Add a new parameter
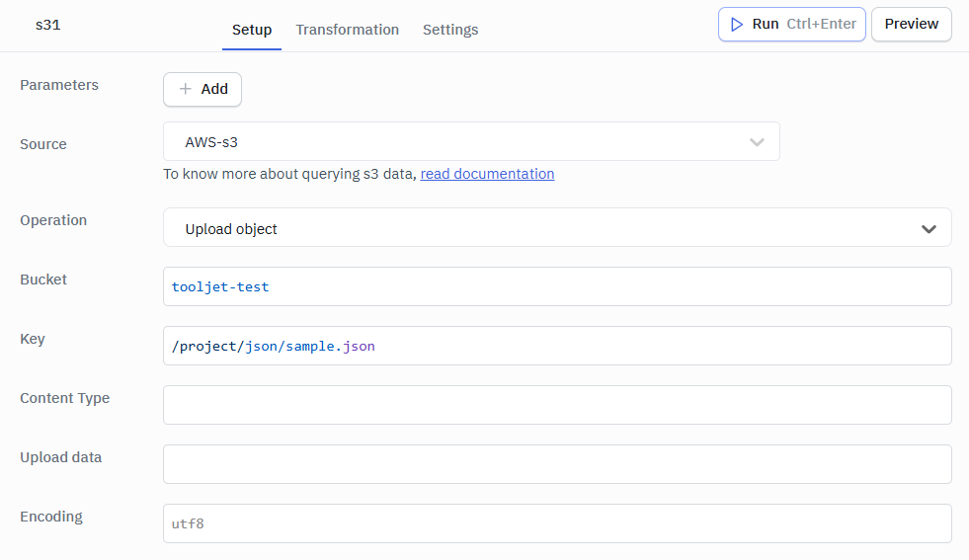Screen dimensions: 969x560 [202, 89]
